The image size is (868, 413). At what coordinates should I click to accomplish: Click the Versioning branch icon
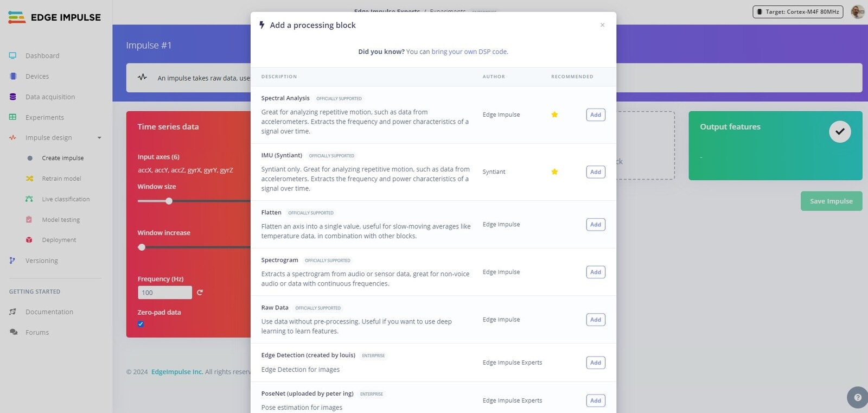tap(12, 260)
